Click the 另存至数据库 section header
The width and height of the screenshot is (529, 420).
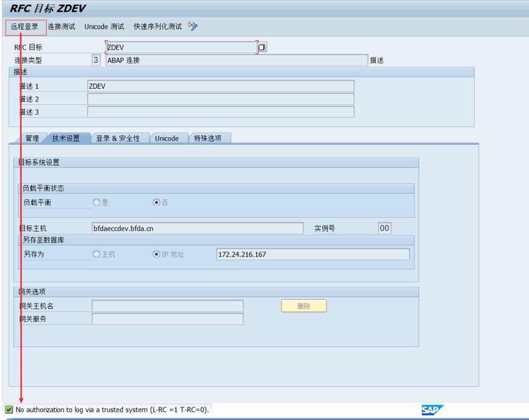pos(216,240)
